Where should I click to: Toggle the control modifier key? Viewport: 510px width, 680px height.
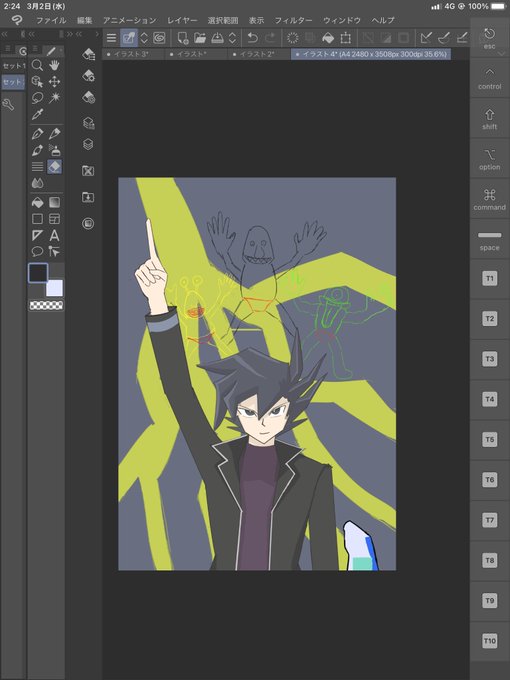tap(490, 78)
